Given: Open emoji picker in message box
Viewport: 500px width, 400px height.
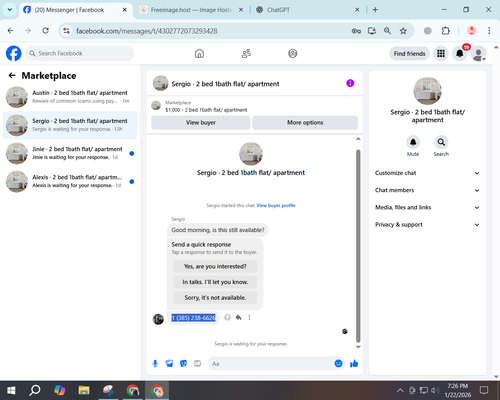Looking at the screenshot, I should (x=338, y=363).
